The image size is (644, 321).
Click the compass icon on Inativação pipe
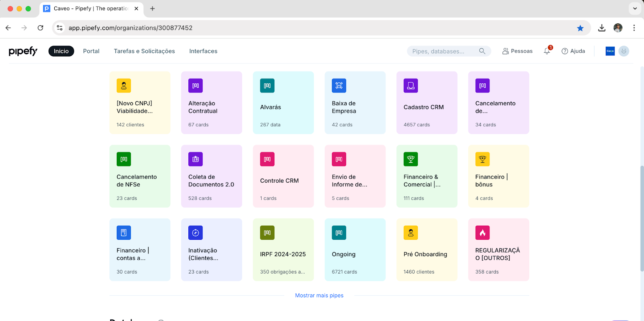pos(195,233)
